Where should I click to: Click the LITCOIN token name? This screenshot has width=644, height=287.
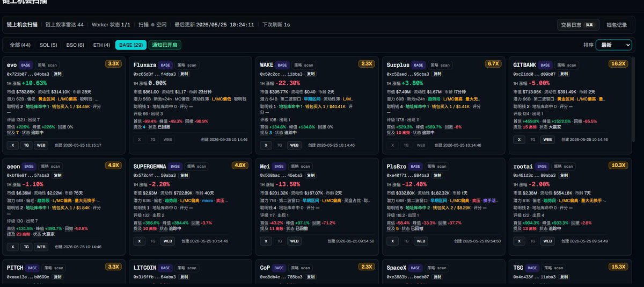(x=146, y=268)
